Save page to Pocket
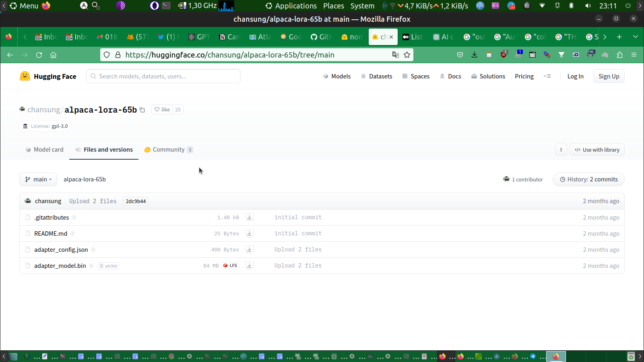The height and width of the screenshot is (362, 644). pyautogui.click(x=460, y=55)
